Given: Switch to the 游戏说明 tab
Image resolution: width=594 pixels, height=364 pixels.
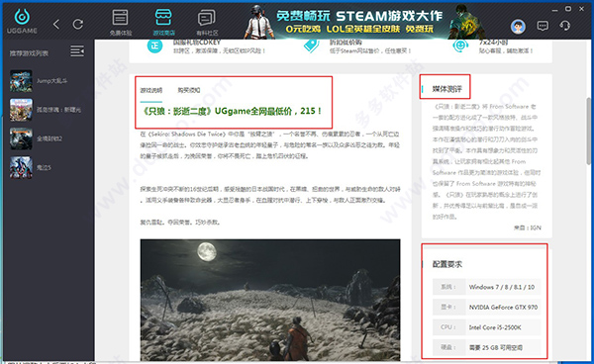Looking at the screenshot, I should 151,90.
